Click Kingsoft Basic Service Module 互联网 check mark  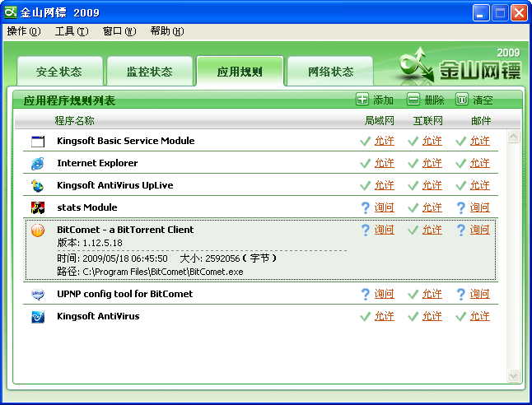(413, 141)
